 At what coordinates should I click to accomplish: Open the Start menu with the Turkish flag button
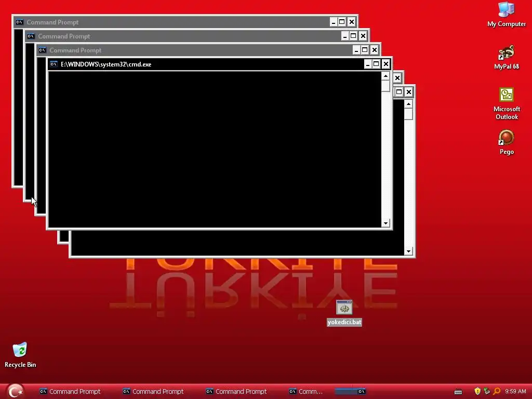(15, 391)
